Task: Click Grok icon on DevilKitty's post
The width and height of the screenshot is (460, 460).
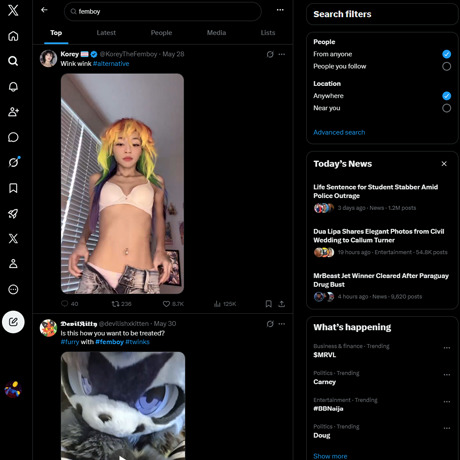Action: coord(270,324)
